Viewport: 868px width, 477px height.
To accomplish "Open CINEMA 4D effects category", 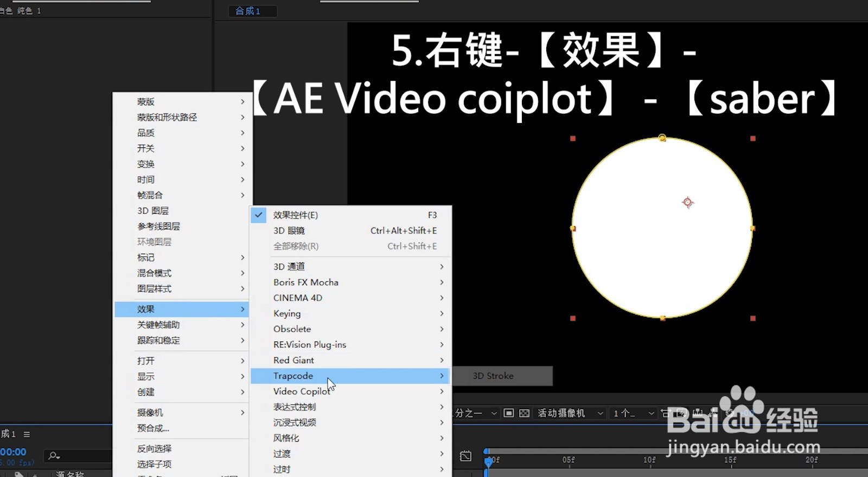I will coord(350,298).
